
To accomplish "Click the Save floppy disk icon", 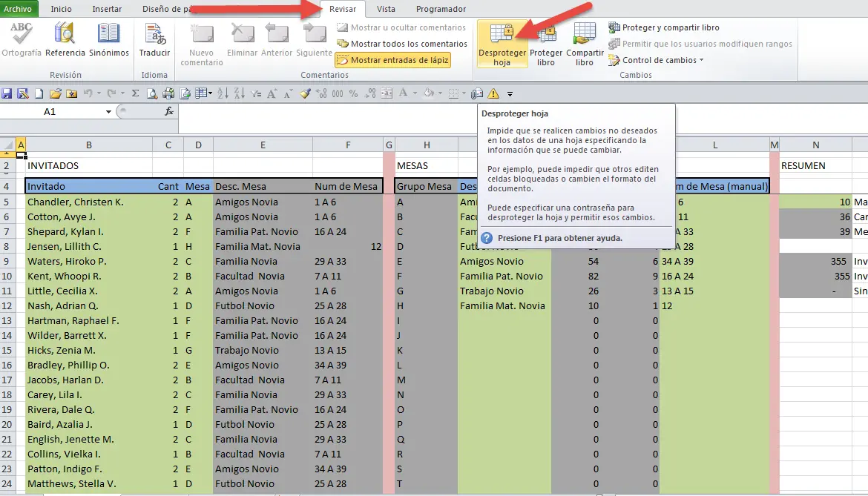I will coord(7,93).
